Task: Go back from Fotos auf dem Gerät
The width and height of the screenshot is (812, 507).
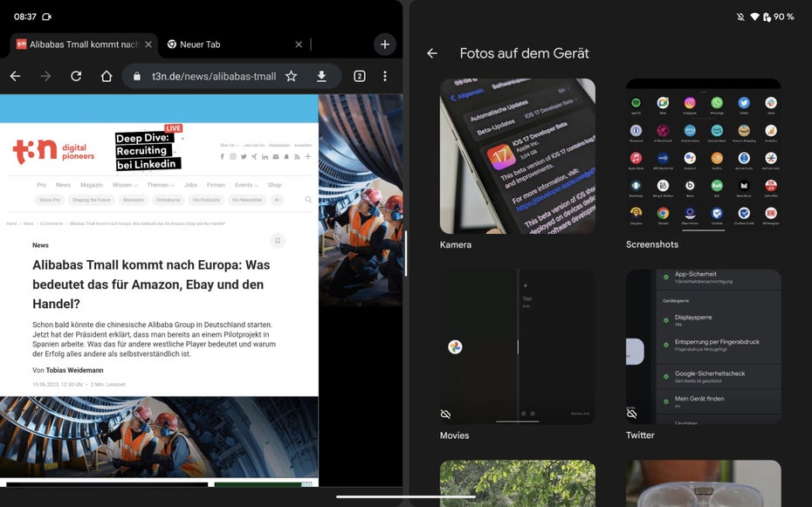Action: tap(432, 53)
